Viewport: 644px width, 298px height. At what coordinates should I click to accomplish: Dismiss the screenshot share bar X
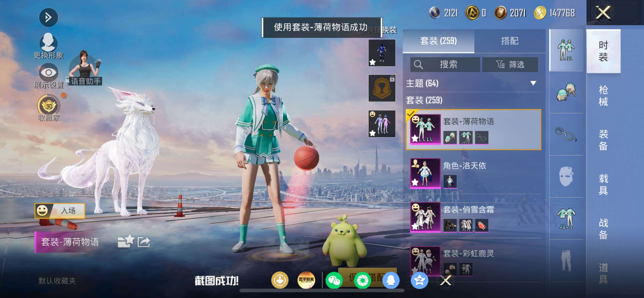pos(446,280)
